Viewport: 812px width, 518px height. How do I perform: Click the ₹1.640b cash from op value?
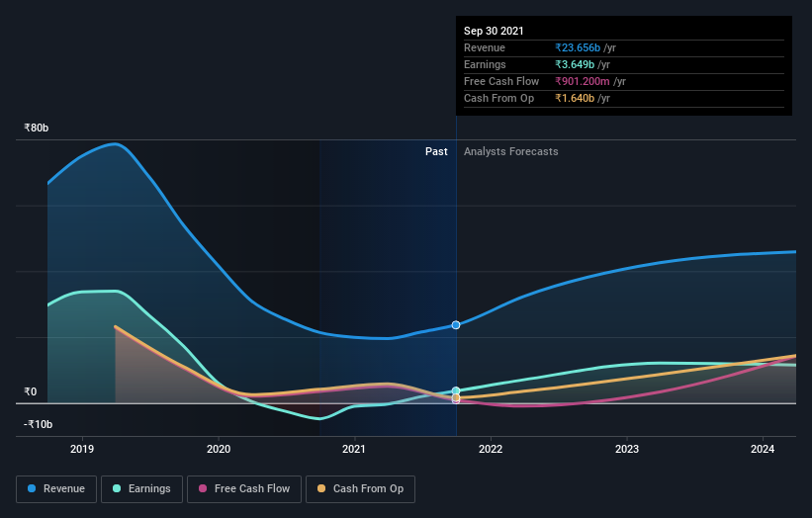click(x=575, y=98)
